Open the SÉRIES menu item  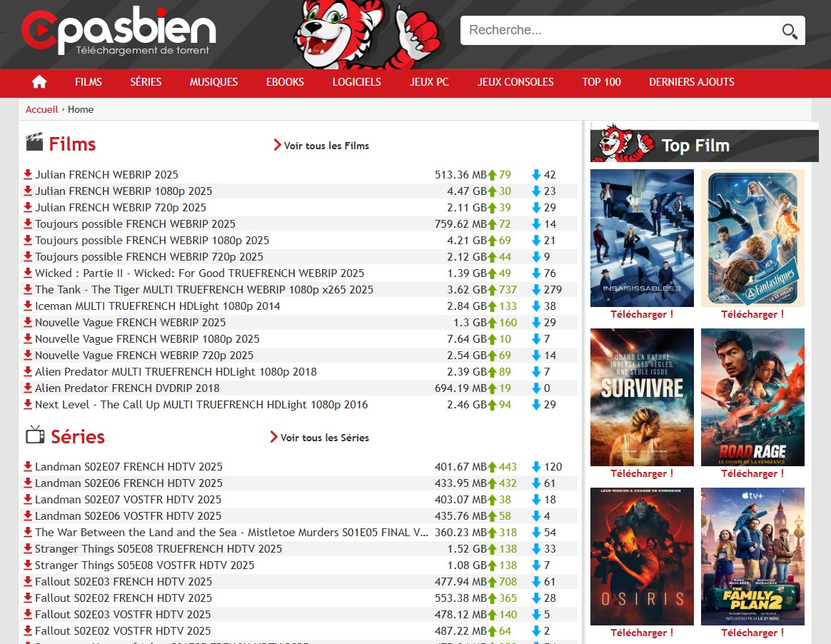(x=146, y=82)
